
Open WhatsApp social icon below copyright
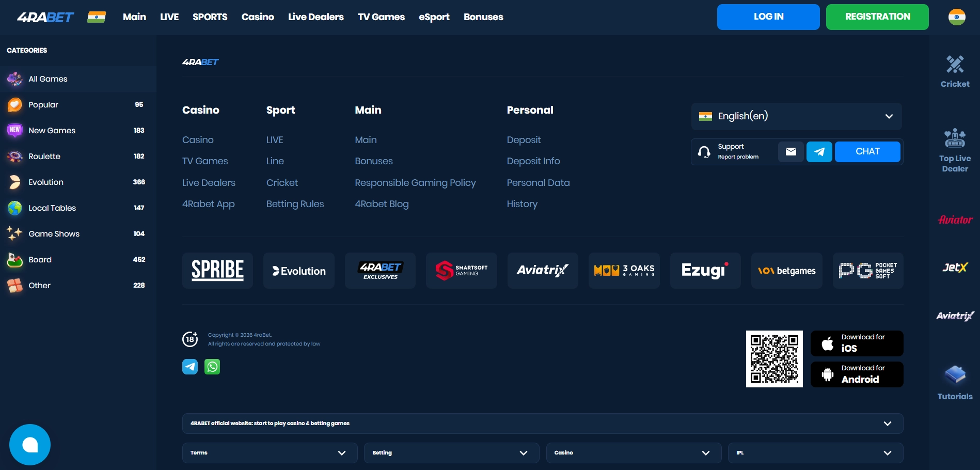(212, 367)
